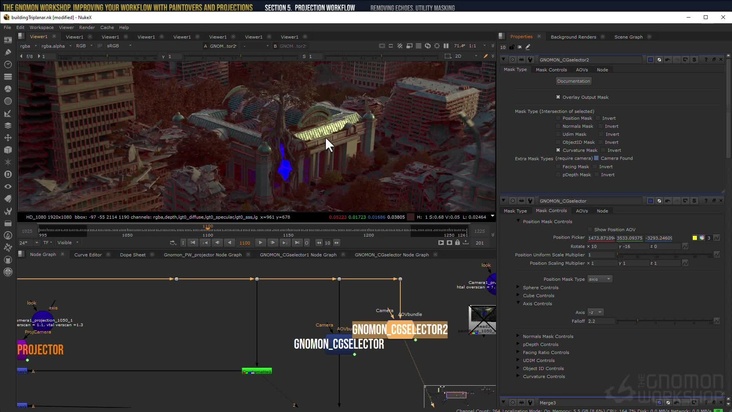Select GNOMON_CGSELECTOR2 node in graph
Screen dimensions: 732x412
click(x=400, y=329)
